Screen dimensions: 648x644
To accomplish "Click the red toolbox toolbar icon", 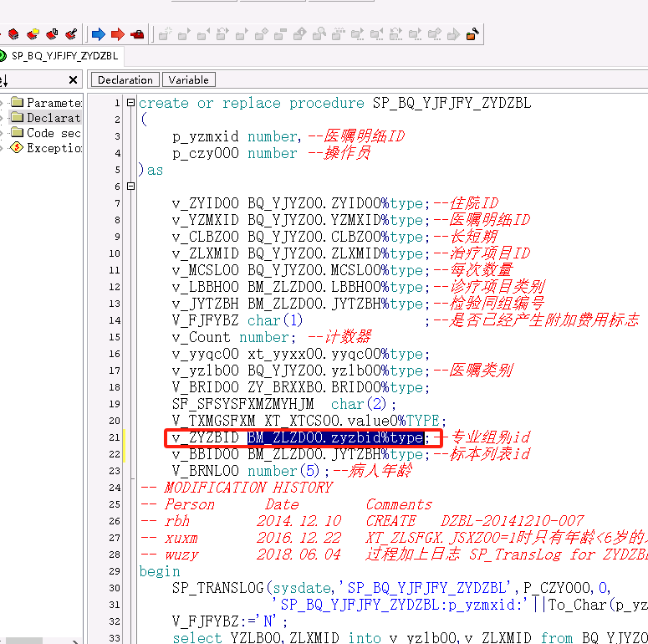I will (137, 34).
